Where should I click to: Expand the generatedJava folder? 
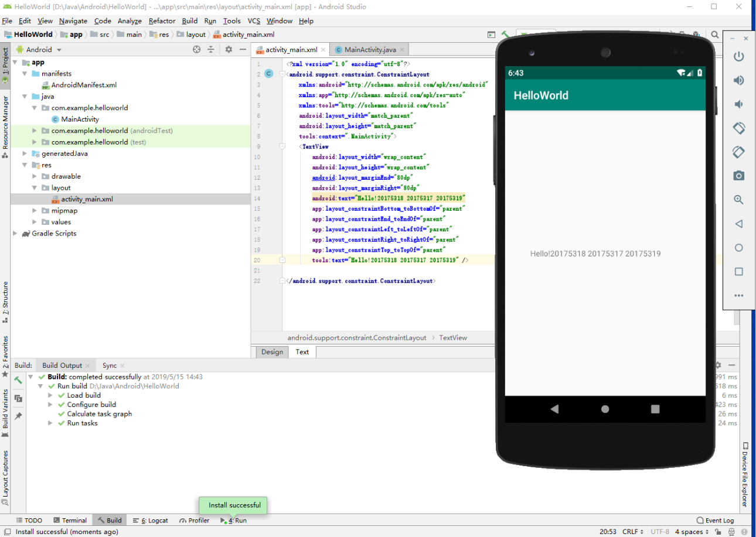click(x=25, y=153)
